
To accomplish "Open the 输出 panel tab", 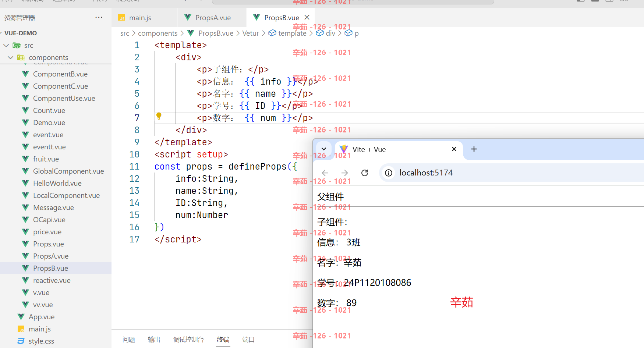I will pyautogui.click(x=154, y=340).
